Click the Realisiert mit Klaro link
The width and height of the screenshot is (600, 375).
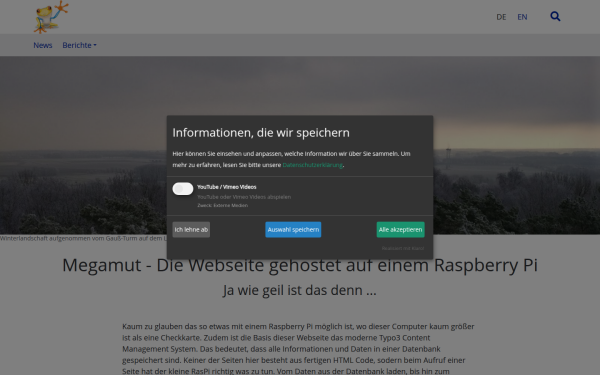click(x=403, y=248)
